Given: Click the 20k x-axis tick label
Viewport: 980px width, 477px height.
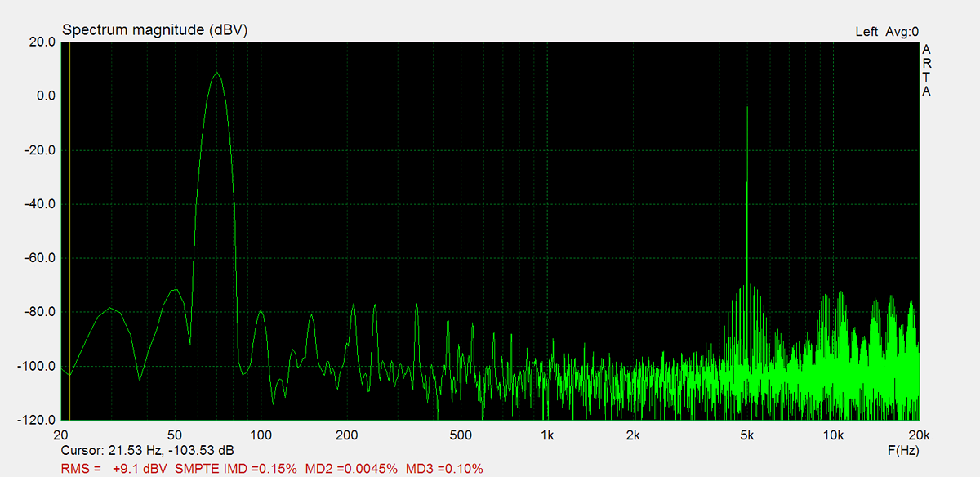Looking at the screenshot, I should click(919, 435).
